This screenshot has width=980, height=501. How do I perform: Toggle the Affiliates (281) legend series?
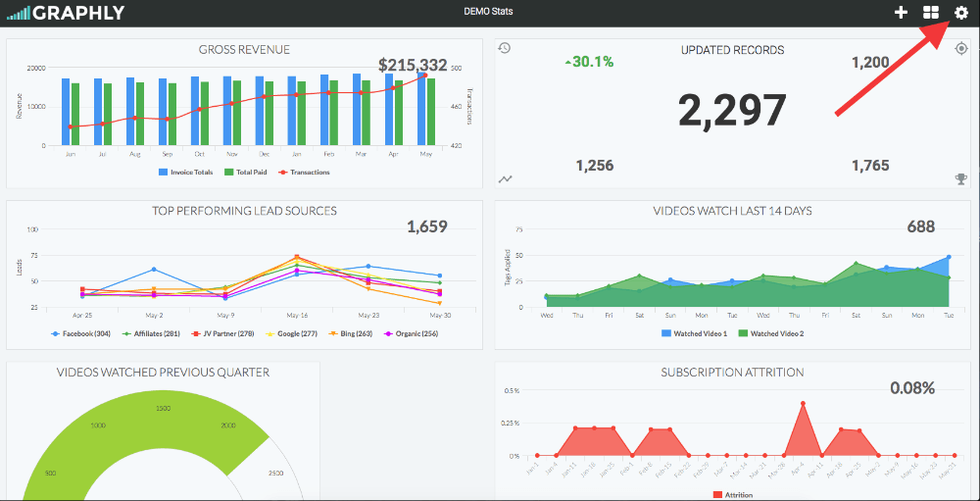[x=150, y=334]
